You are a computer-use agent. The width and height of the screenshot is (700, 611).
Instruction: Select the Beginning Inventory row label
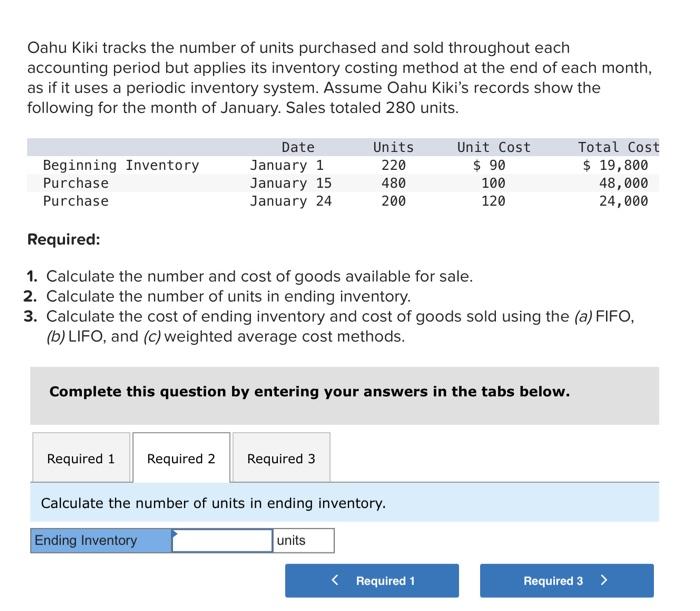(x=120, y=165)
